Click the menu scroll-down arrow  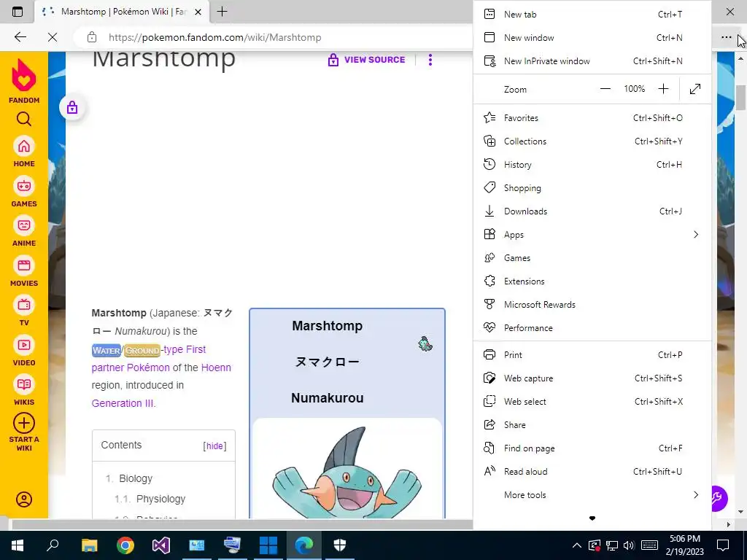click(x=592, y=518)
